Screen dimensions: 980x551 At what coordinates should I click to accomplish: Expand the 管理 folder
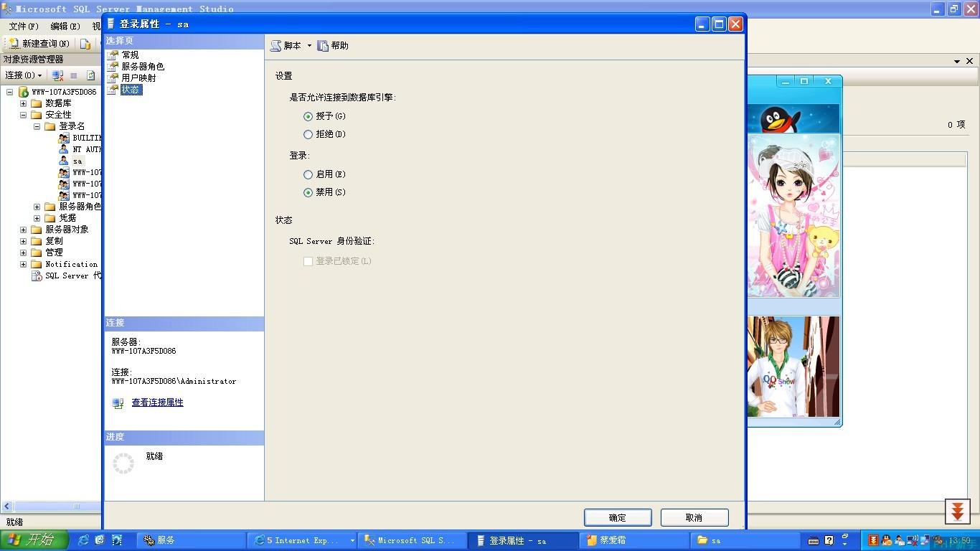pyautogui.click(x=24, y=253)
